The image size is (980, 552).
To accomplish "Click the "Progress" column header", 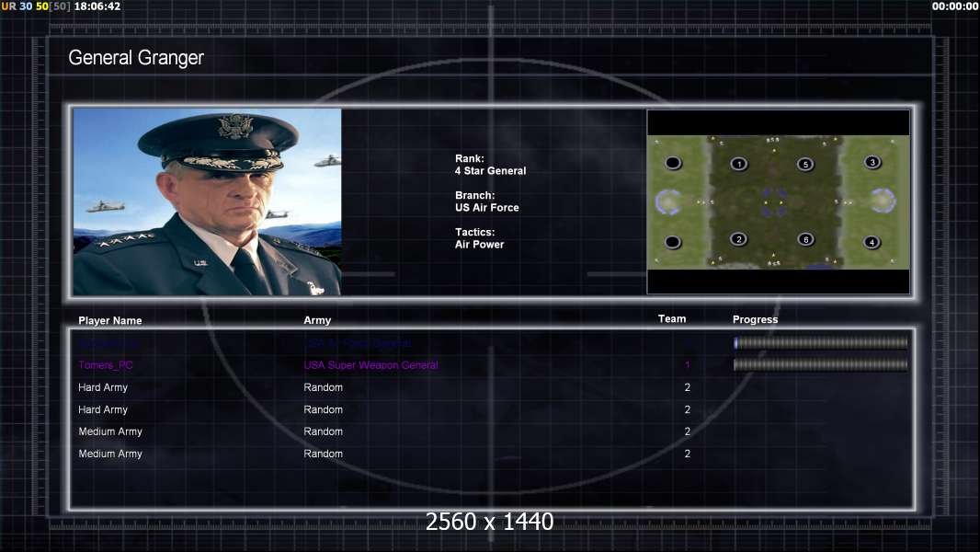I will pos(755,319).
